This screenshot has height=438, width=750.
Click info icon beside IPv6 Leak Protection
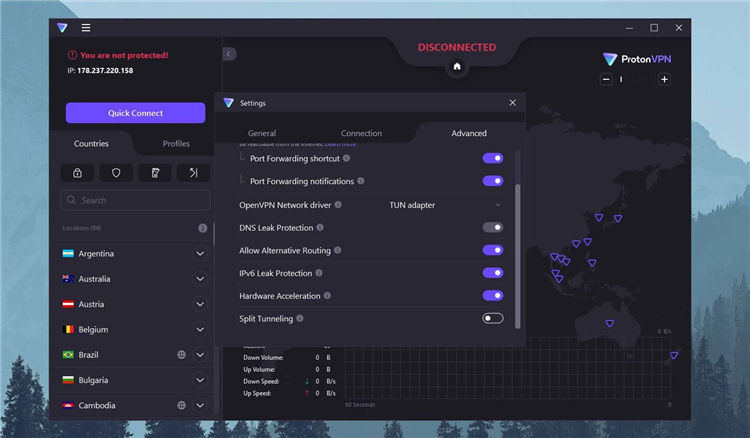[319, 273]
